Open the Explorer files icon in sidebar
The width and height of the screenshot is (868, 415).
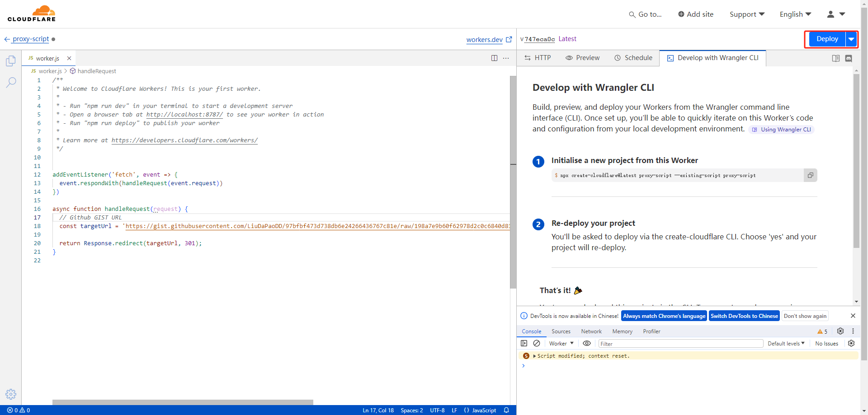coord(11,61)
